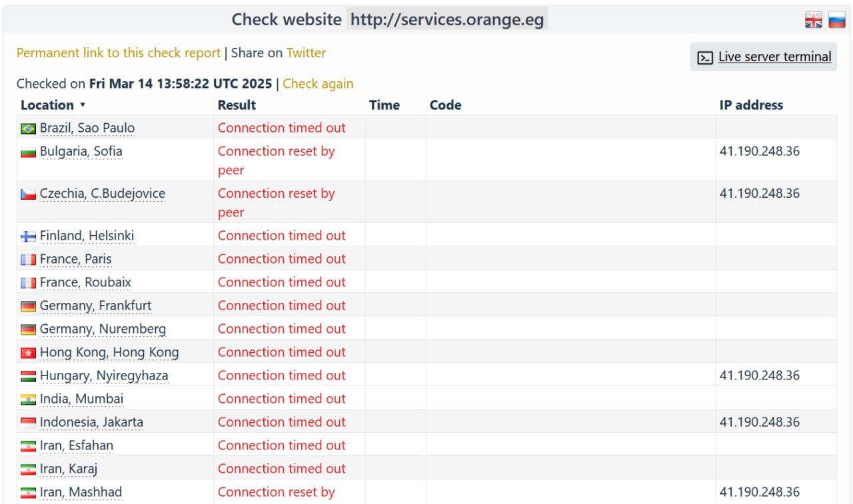The width and height of the screenshot is (853, 504).
Task: Open Czechia, C.Budejovice location link
Action: (x=103, y=194)
